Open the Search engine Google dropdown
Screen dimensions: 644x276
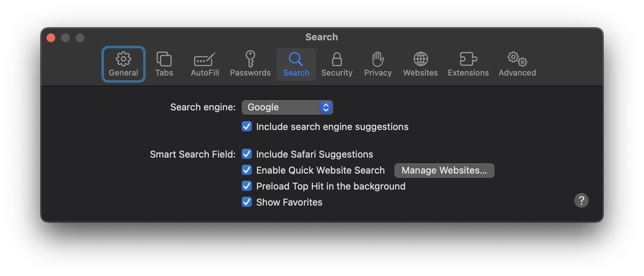pos(287,107)
